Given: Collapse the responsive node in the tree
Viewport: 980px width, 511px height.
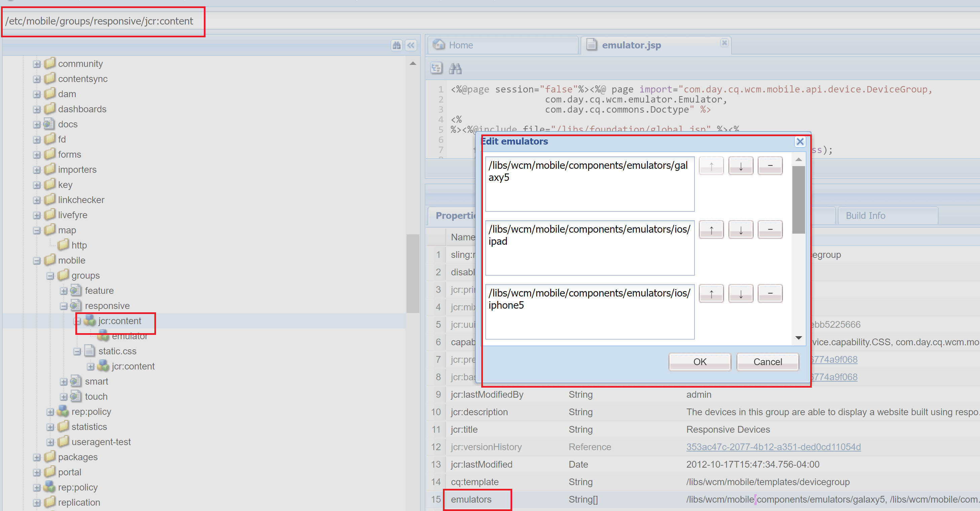Looking at the screenshot, I should click(64, 306).
